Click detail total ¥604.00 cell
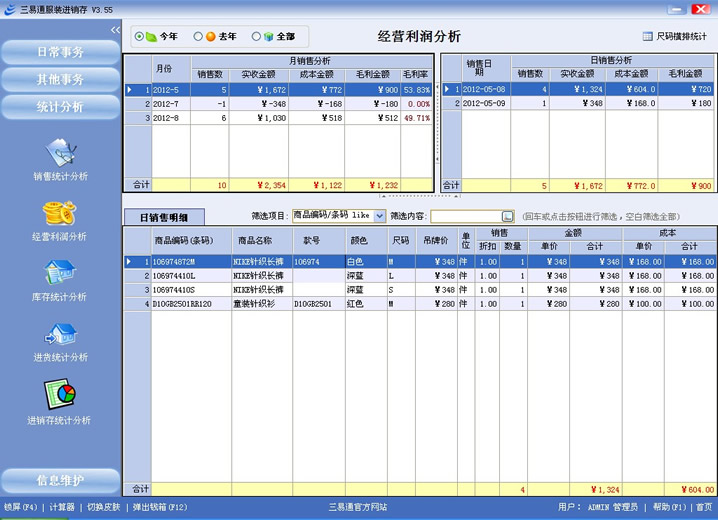Viewport: 718px width, 520px height. coord(690,489)
